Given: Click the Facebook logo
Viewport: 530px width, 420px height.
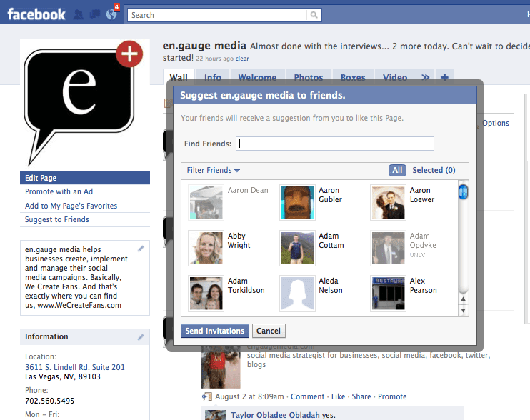Looking at the screenshot, I should (36, 14).
